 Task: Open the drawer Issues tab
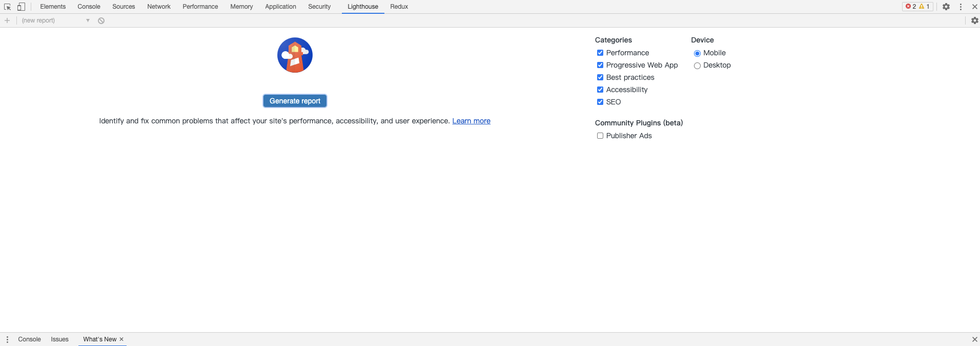pos(59,339)
